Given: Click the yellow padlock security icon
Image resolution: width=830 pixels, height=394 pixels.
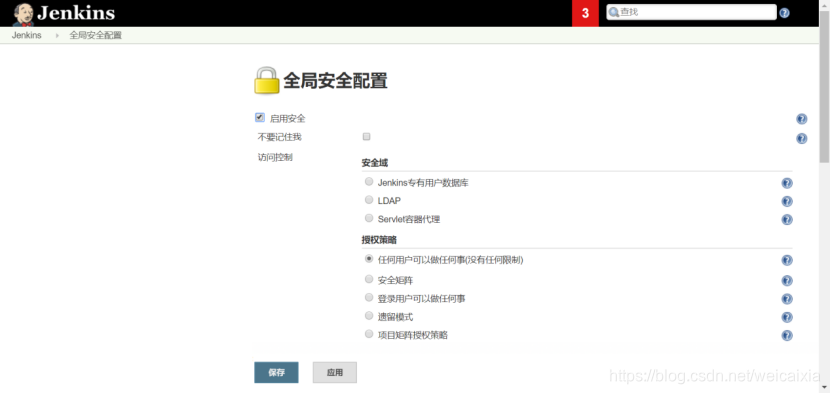Looking at the screenshot, I should pyautogui.click(x=267, y=80).
